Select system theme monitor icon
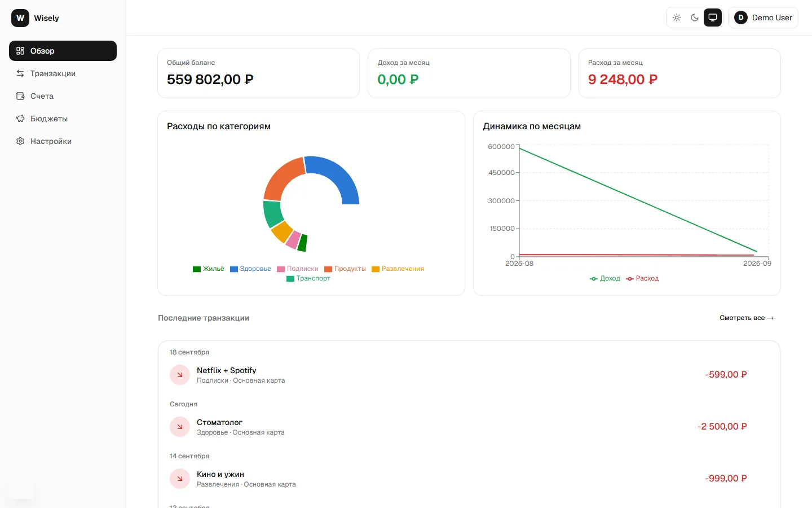The width and height of the screenshot is (812, 508). 713,17
